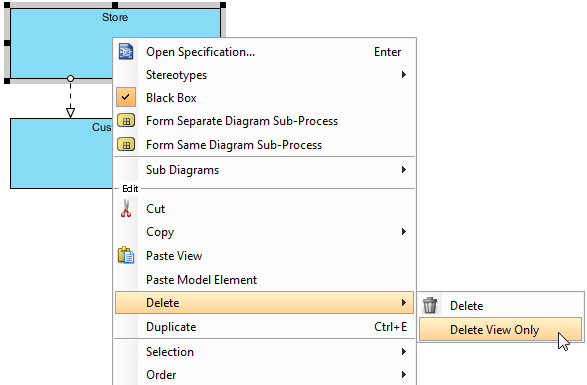Click the Paste View clipboard icon
The width and height of the screenshot is (587, 385).
(x=126, y=255)
